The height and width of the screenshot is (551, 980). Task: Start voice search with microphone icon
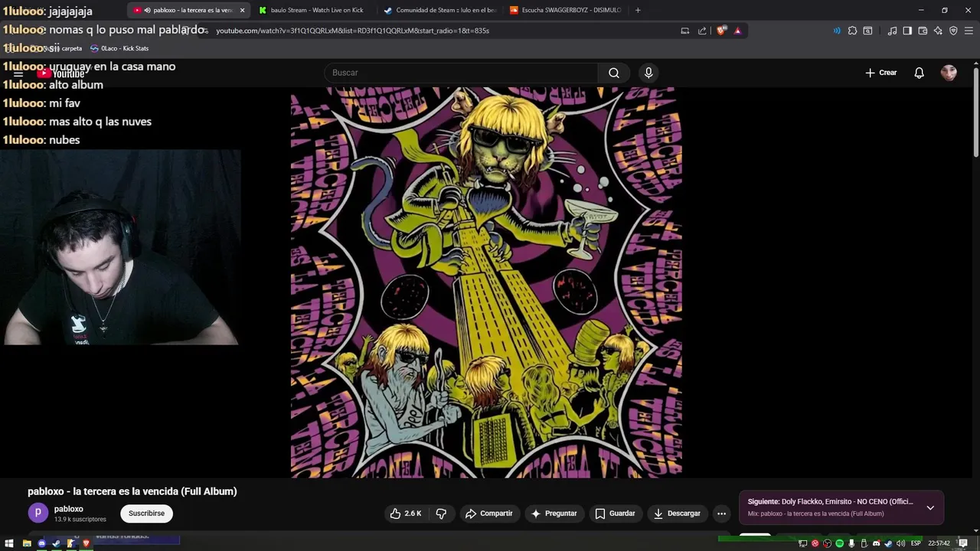pos(648,73)
